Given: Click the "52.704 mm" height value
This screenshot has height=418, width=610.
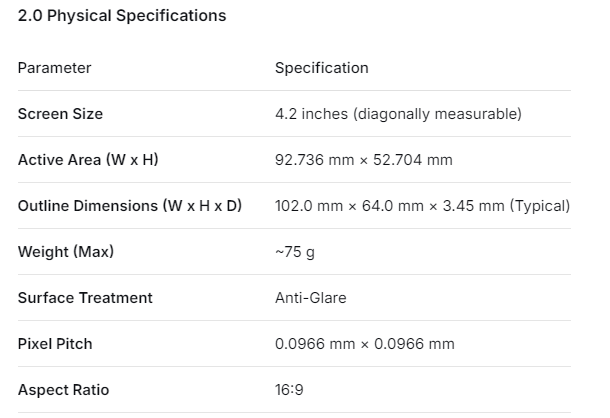Looking at the screenshot, I should [413, 160].
